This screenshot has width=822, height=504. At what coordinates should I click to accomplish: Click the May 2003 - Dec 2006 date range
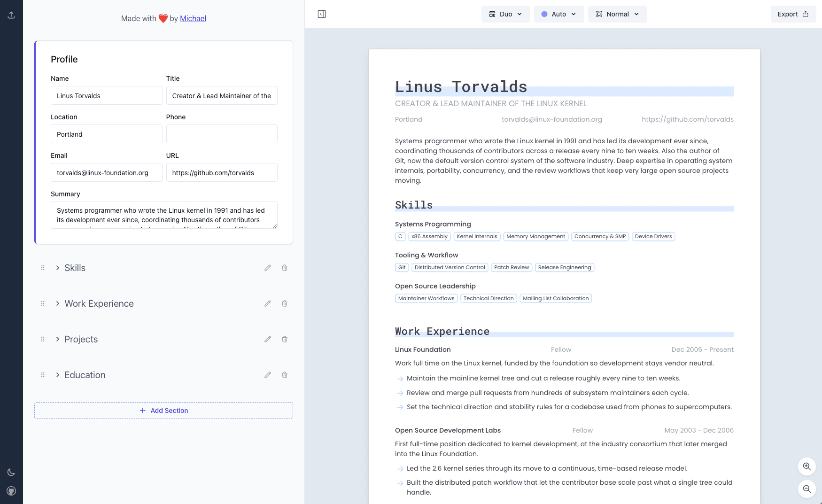[699, 430]
